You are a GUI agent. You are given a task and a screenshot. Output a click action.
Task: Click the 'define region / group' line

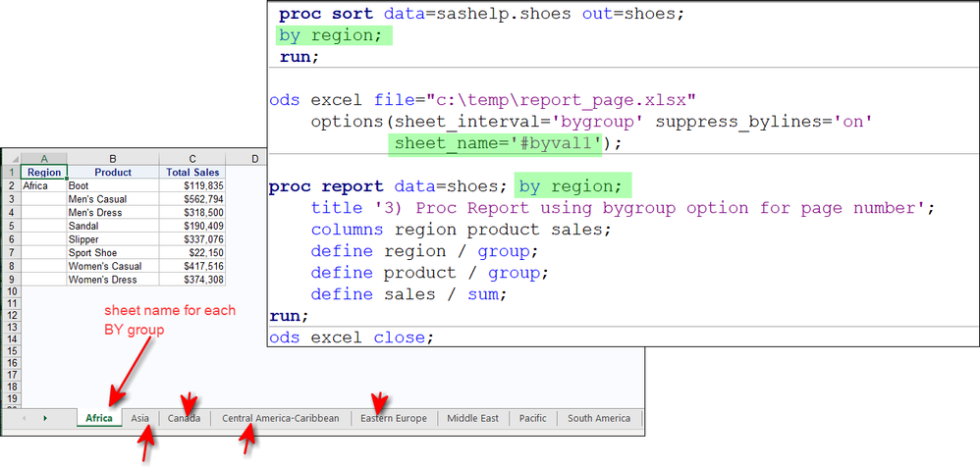(424, 251)
